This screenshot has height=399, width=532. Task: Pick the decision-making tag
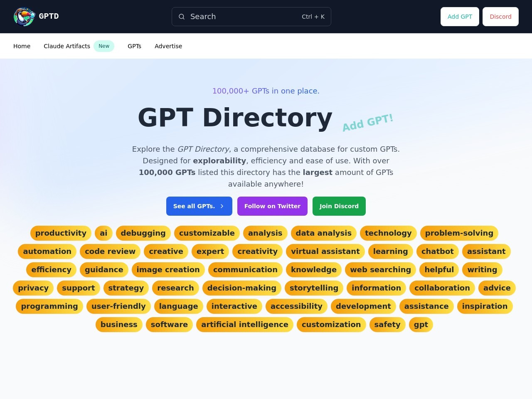[242, 288]
